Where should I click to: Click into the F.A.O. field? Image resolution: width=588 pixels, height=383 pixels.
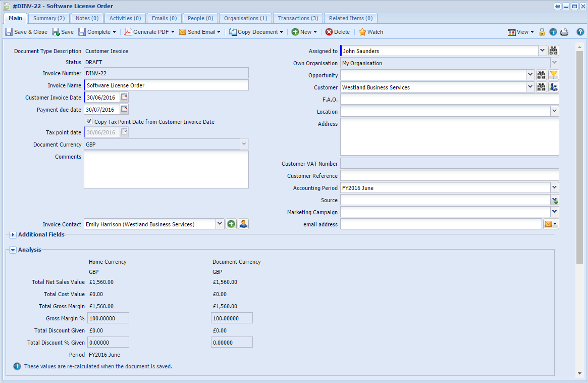[x=450, y=100]
